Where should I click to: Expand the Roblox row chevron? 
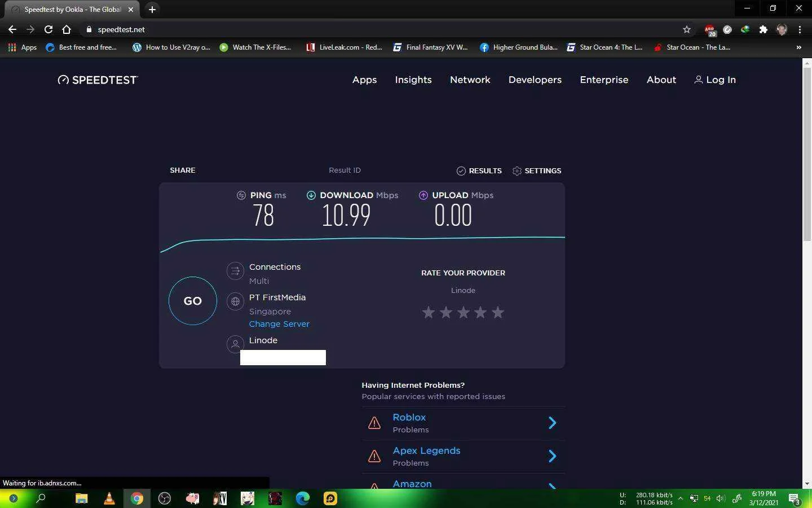pyautogui.click(x=553, y=423)
